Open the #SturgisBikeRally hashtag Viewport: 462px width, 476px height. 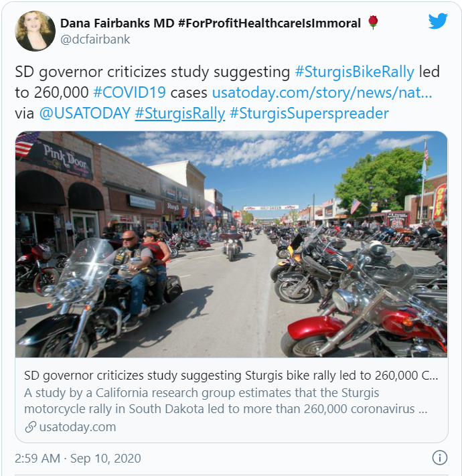click(x=355, y=72)
